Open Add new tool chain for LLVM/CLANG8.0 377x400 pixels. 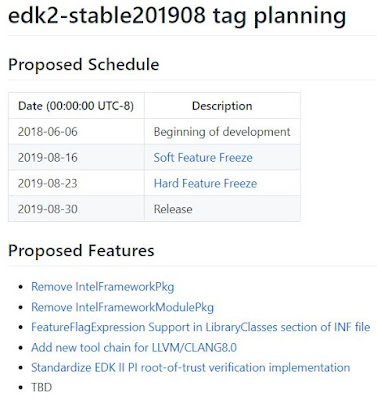click(x=134, y=348)
